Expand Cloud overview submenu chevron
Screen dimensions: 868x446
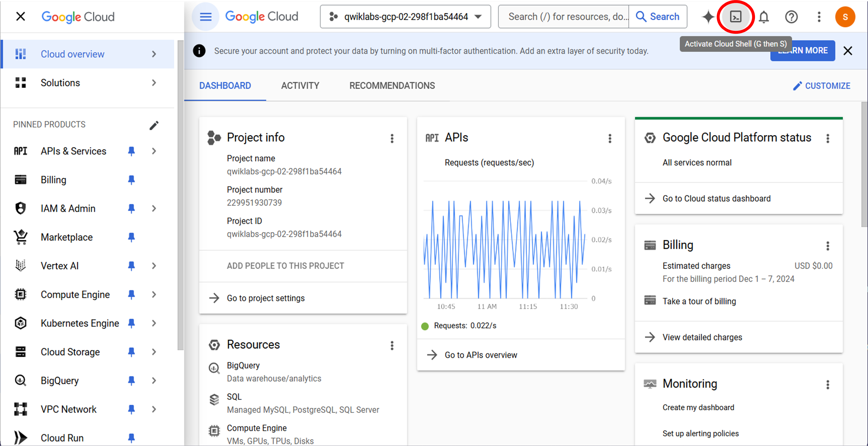(x=154, y=54)
